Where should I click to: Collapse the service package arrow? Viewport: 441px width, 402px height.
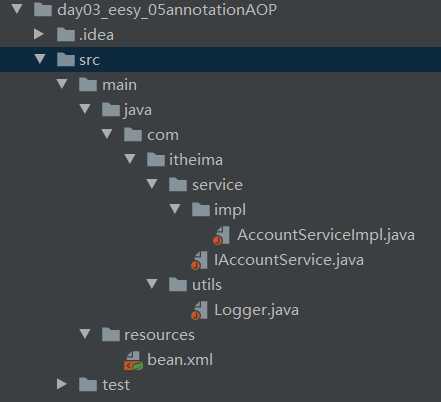click(152, 184)
